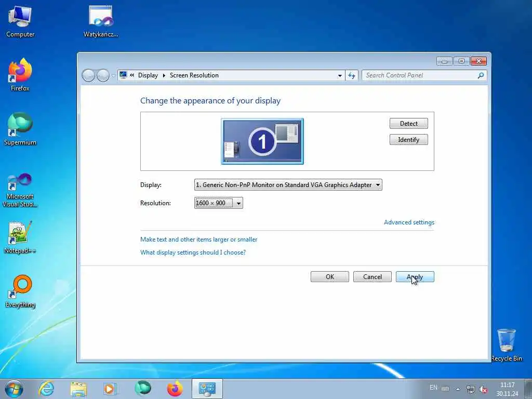Screen dimensions: 532x399
Task: Open the recent pages dropdown arrow
Action: pos(113,76)
